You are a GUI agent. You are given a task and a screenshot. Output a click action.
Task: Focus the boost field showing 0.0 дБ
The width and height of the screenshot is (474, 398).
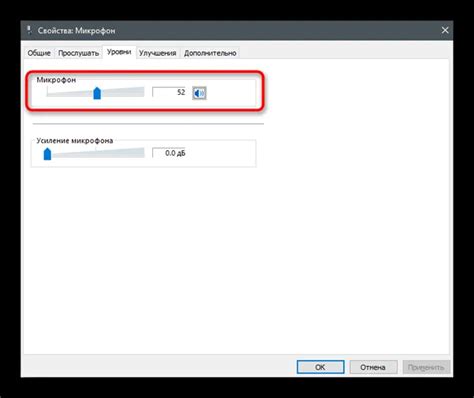coord(169,153)
